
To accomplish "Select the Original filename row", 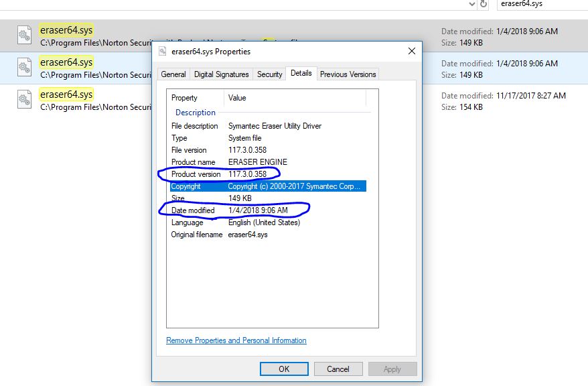I will coord(268,235).
